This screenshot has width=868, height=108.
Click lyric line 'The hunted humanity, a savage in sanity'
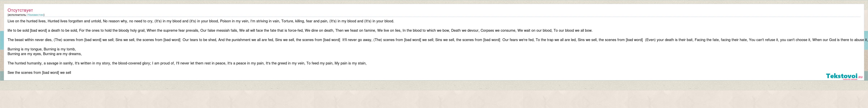point(40,63)
